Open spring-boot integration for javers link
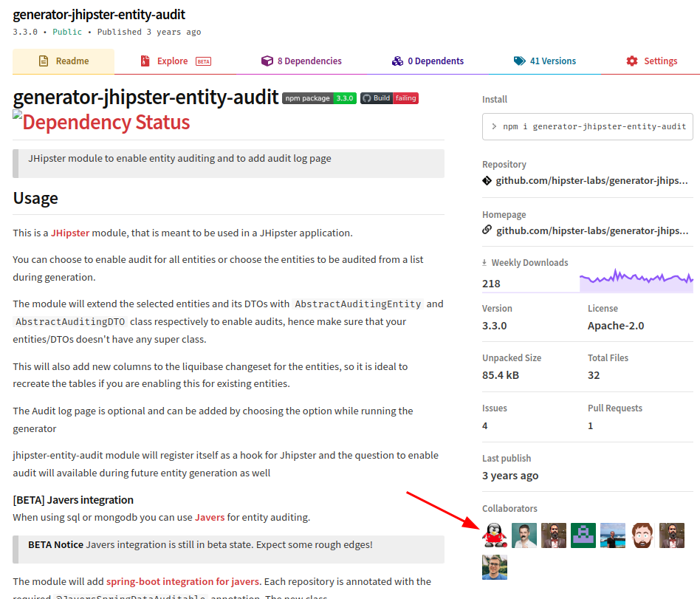The height and width of the screenshot is (599, 700). pos(182,581)
